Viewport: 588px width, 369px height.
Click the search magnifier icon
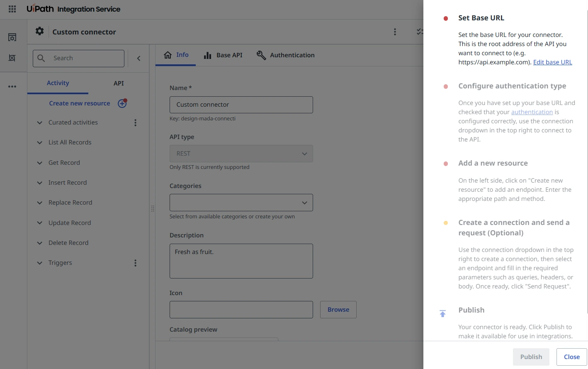click(41, 58)
